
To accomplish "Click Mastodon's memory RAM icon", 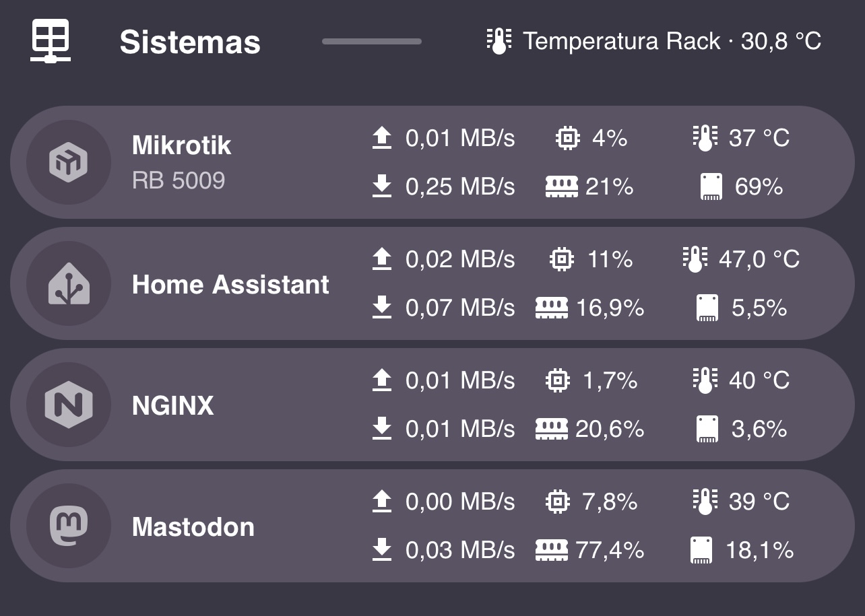I will click(x=551, y=551).
